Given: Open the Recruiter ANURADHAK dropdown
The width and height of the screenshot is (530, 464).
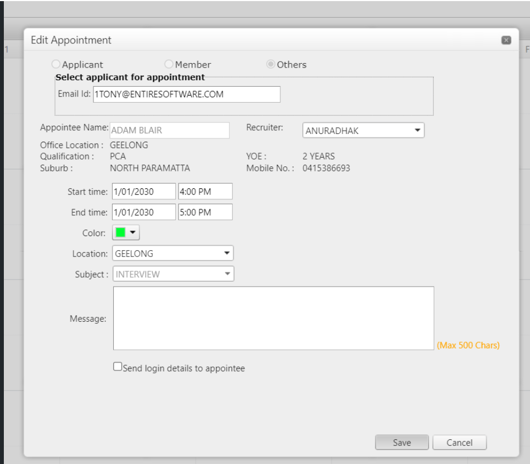Looking at the screenshot, I should click(363, 130).
